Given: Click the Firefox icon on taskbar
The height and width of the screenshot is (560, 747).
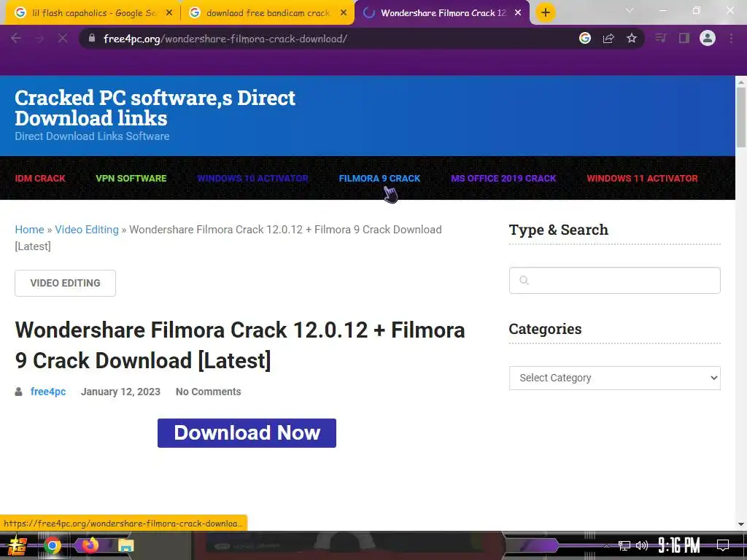Looking at the screenshot, I should 90,545.
